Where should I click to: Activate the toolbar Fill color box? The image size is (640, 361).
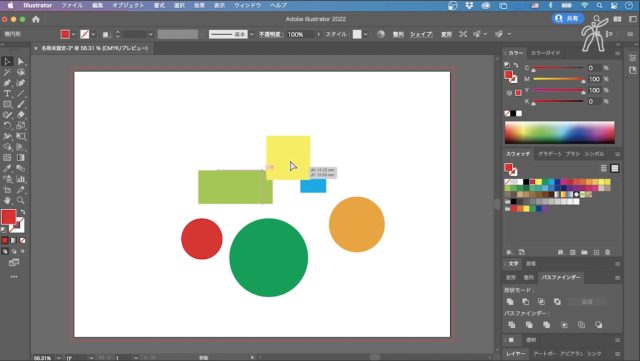click(x=9, y=217)
